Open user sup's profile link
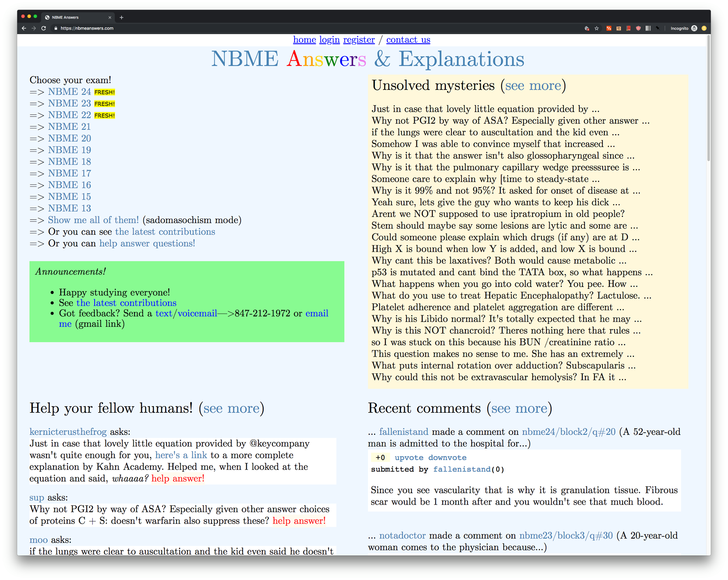Viewport: 728px width, 580px height. (37, 497)
